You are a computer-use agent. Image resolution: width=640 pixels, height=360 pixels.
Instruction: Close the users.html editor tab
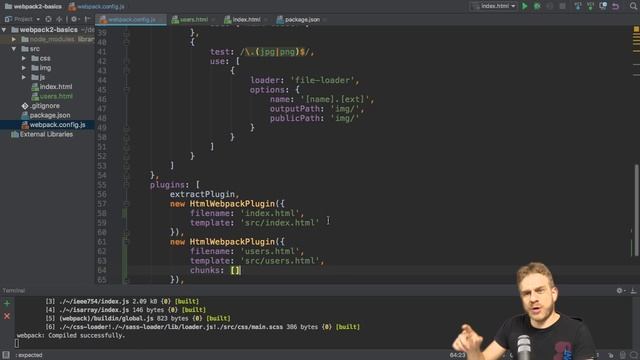pyautogui.click(x=213, y=20)
